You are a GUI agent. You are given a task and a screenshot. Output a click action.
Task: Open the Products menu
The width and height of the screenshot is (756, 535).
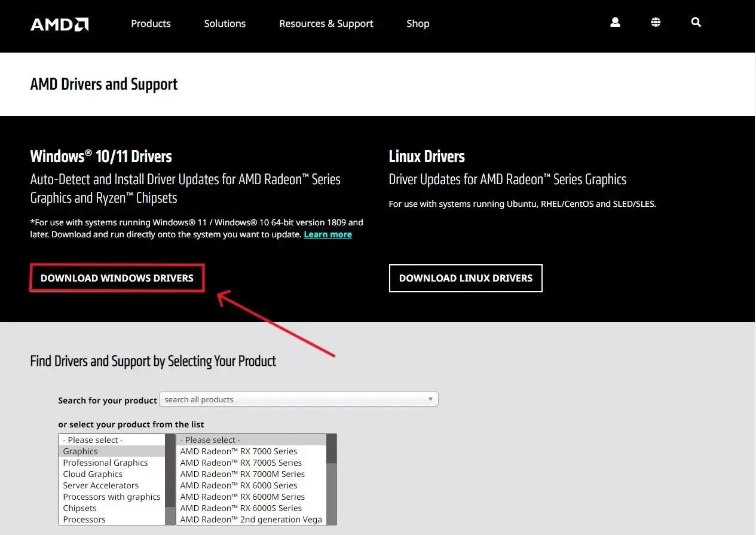tap(151, 23)
